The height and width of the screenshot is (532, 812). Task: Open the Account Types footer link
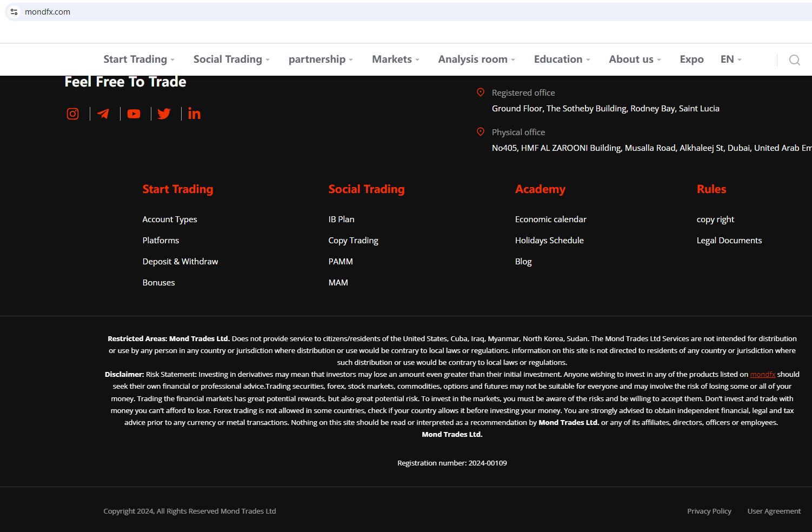pyautogui.click(x=170, y=220)
